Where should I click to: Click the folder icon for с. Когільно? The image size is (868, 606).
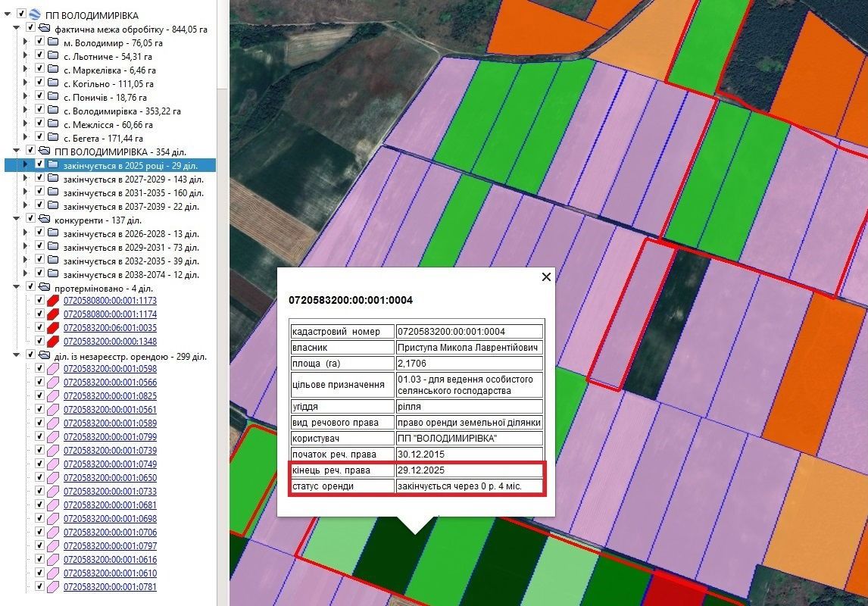52,84
